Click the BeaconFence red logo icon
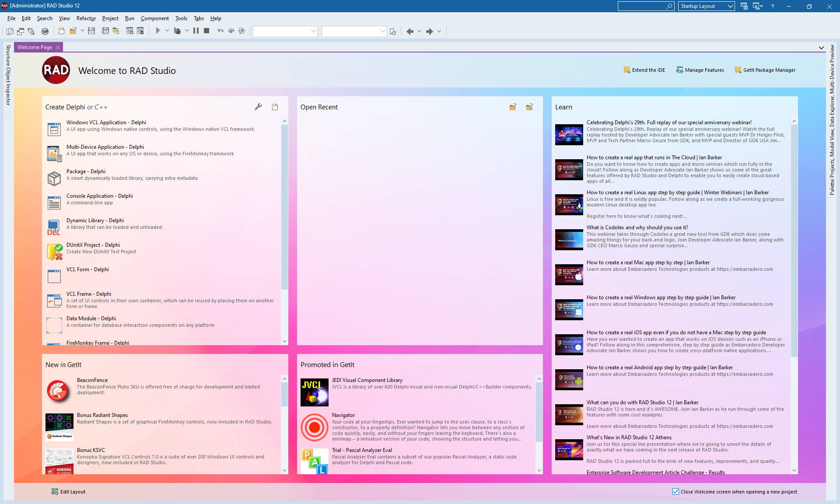840x504 pixels. coord(59,391)
